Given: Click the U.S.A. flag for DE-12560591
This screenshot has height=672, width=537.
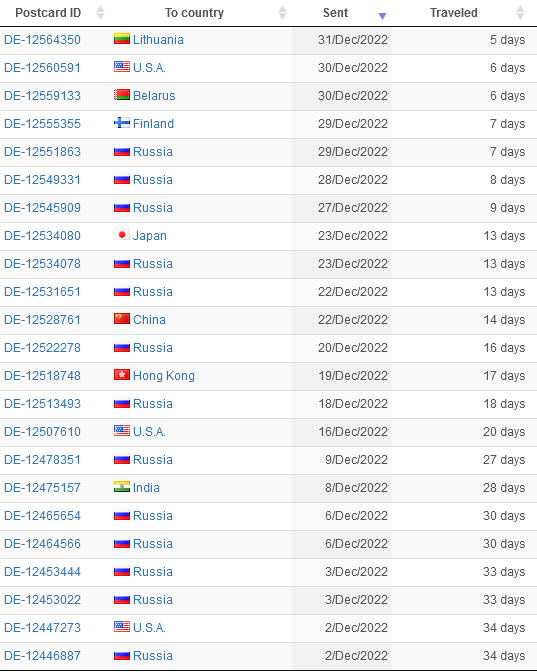Looking at the screenshot, I should [122, 67].
